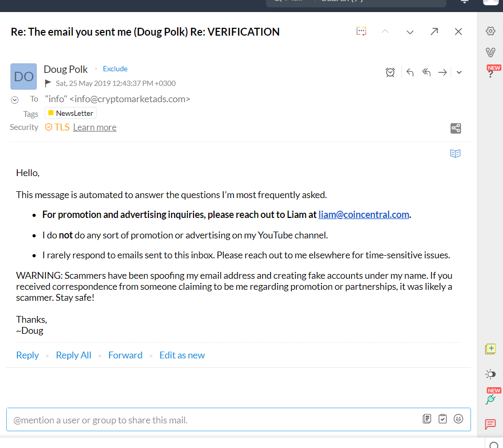Click the task clipboard icon in comment box
503x448 pixels.
point(443,419)
